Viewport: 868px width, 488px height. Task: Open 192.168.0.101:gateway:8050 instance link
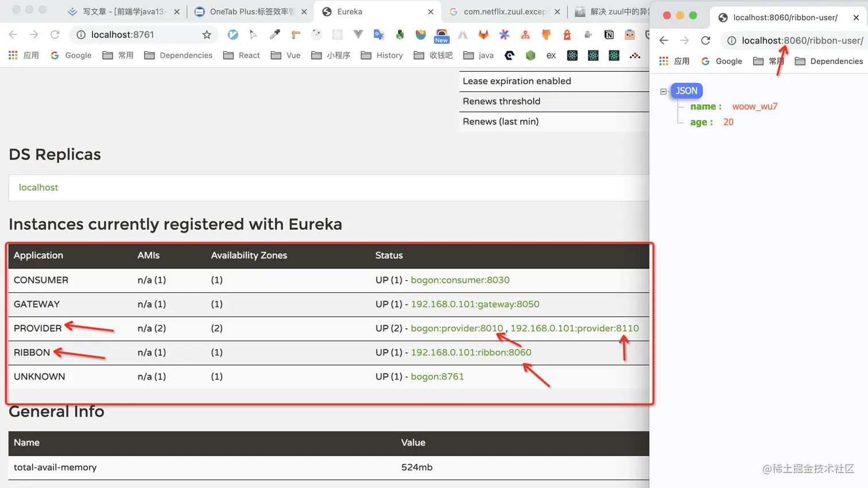(475, 304)
